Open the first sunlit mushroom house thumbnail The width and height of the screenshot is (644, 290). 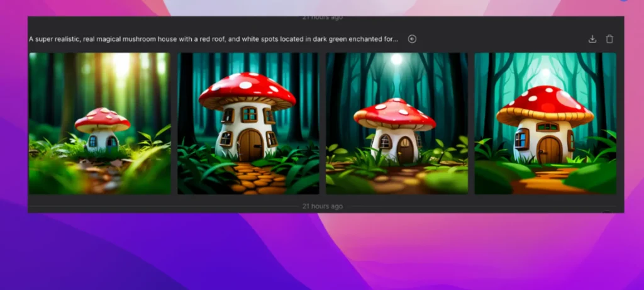[x=100, y=123]
